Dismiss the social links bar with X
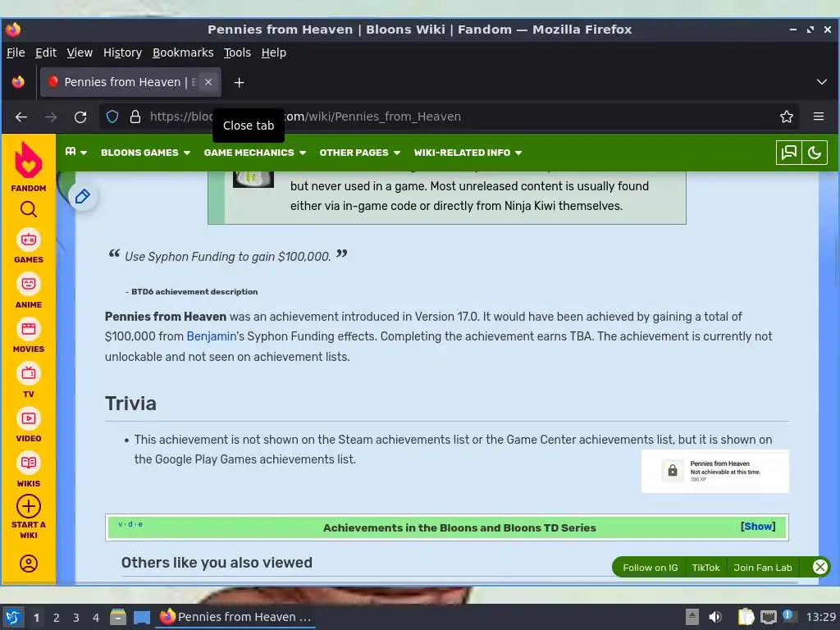 point(819,567)
